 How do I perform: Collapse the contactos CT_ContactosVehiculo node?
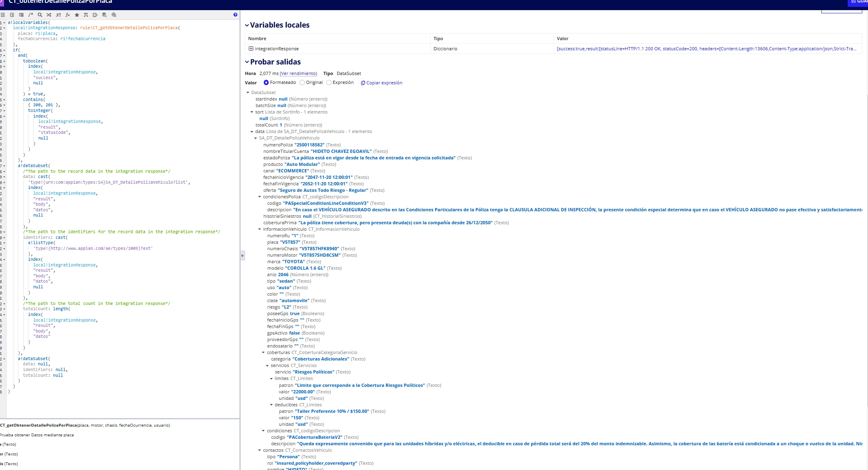pos(260,450)
